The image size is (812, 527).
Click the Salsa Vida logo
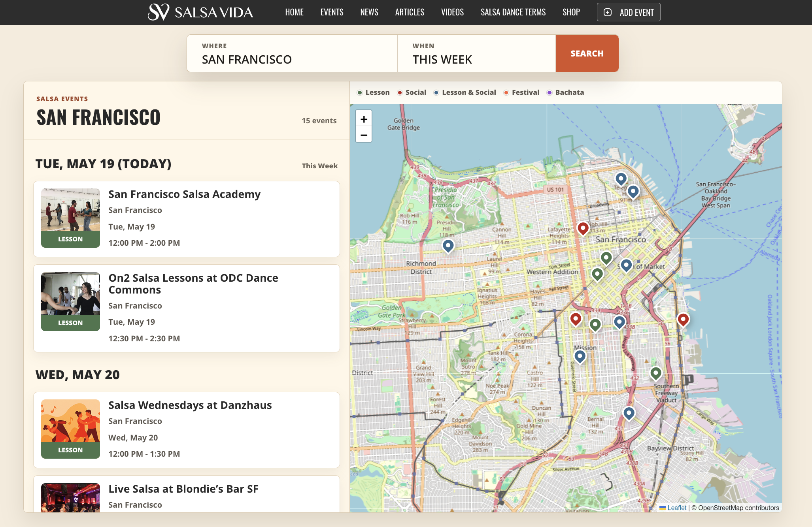coord(200,12)
